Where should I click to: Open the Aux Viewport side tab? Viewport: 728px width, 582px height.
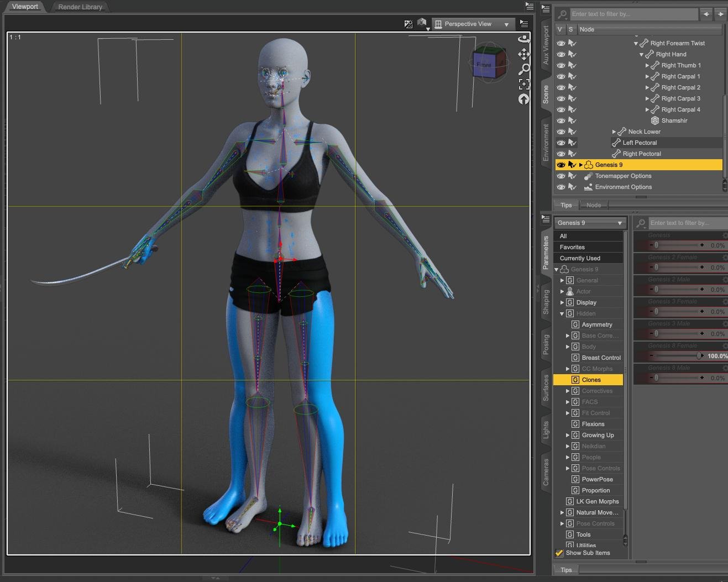coord(546,45)
